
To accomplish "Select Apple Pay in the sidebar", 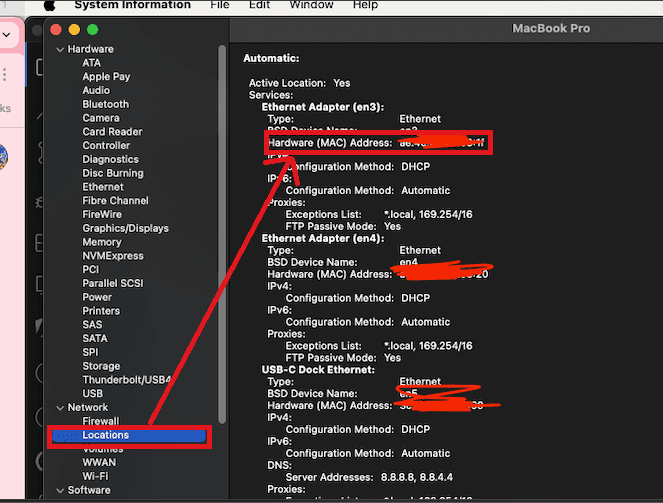I will point(106,77).
